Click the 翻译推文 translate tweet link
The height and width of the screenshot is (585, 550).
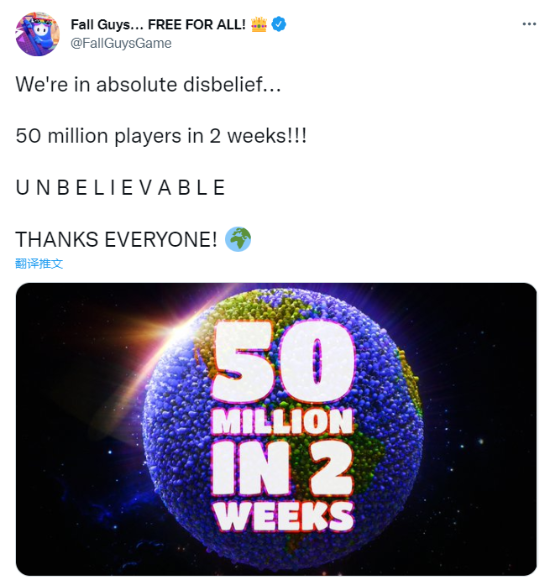point(39,263)
